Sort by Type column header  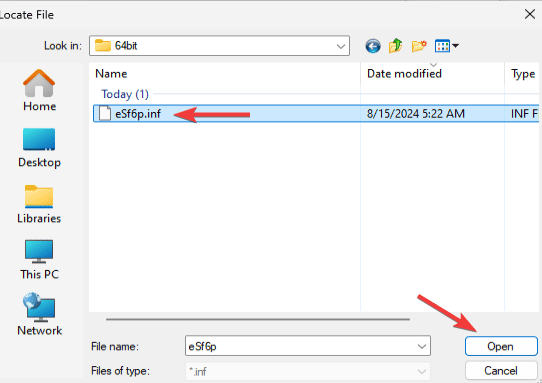pyautogui.click(x=523, y=74)
